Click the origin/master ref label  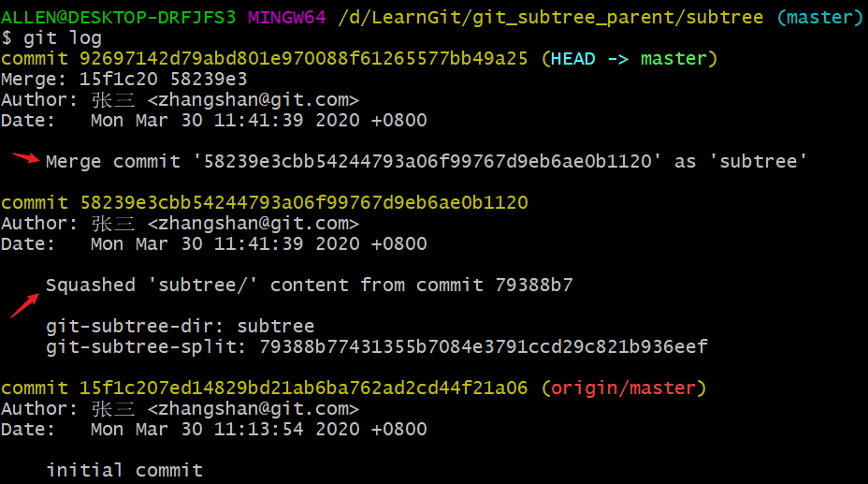pyautogui.click(x=624, y=389)
